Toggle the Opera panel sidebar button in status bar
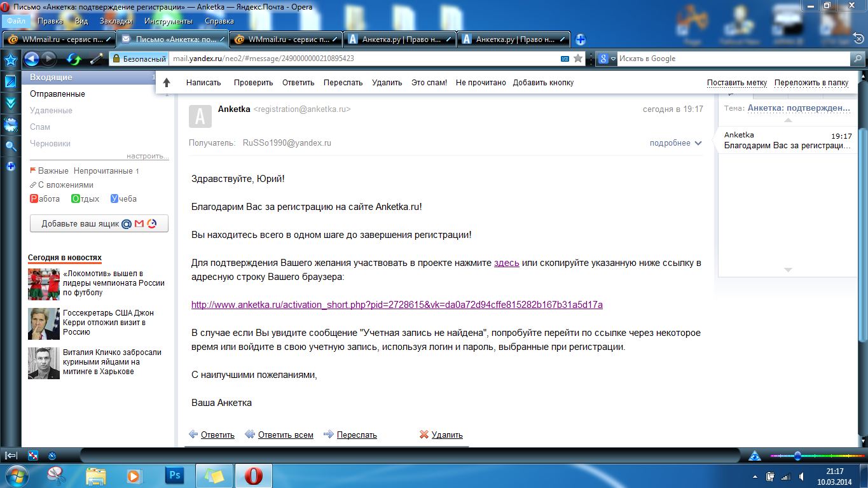The image size is (868, 488). click(11, 456)
